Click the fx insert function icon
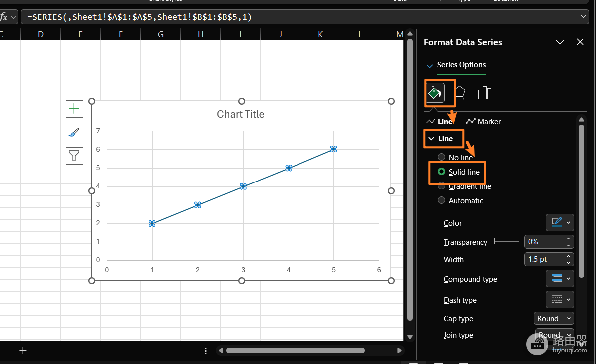This screenshot has height=364, width=596. pyautogui.click(x=4, y=17)
